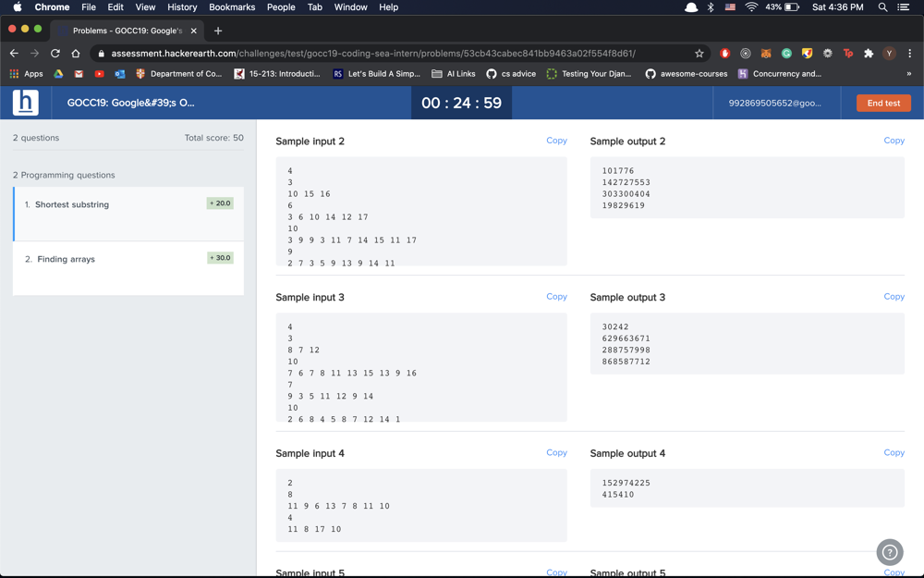
Task: Open the cs advice bookmark
Action: [511, 74]
